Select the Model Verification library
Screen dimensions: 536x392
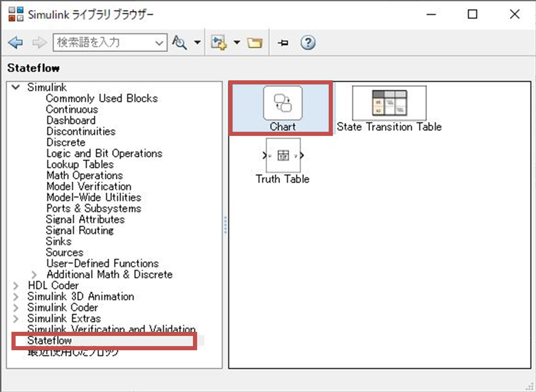click(89, 186)
